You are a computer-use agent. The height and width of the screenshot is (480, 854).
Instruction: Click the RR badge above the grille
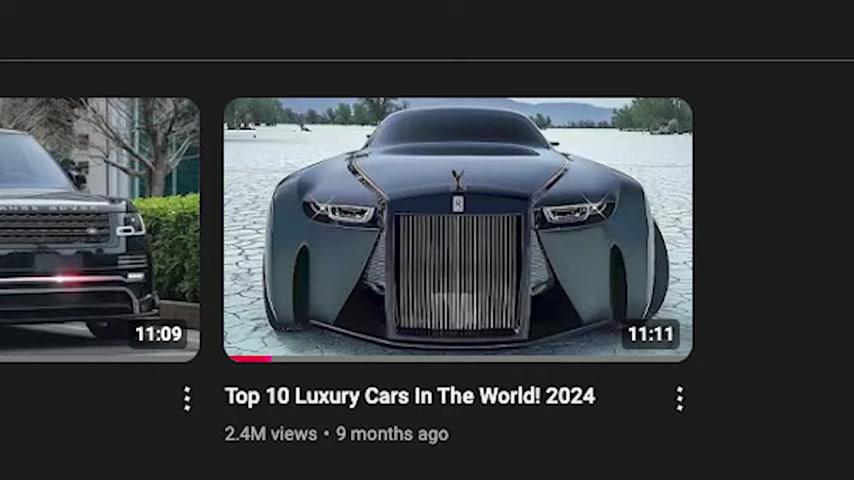click(x=458, y=204)
